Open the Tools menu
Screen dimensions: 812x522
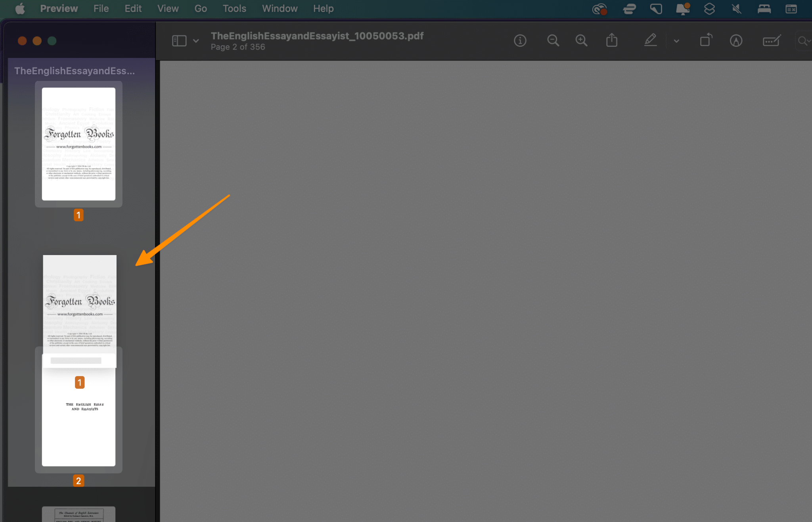[234, 8]
